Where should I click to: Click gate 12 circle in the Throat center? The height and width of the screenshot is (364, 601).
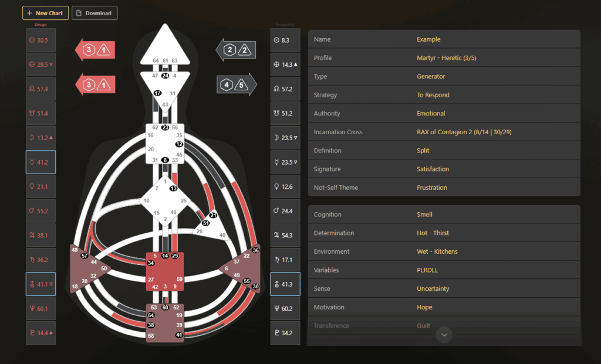(x=179, y=144)
